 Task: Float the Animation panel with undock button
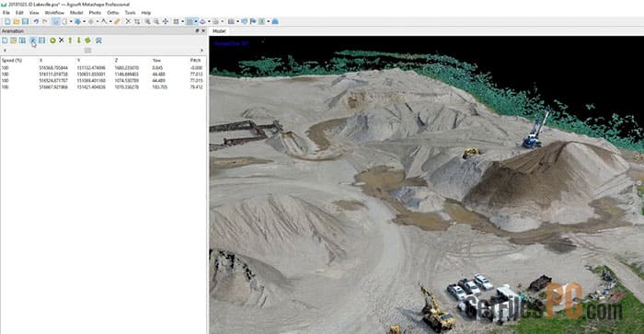tap(197, 30)
